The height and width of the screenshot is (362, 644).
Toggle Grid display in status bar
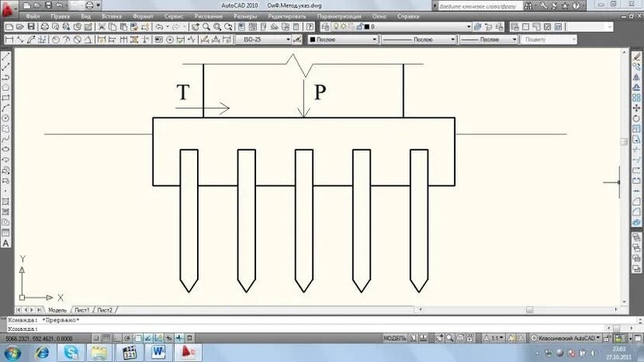click(x=106, y=338)
